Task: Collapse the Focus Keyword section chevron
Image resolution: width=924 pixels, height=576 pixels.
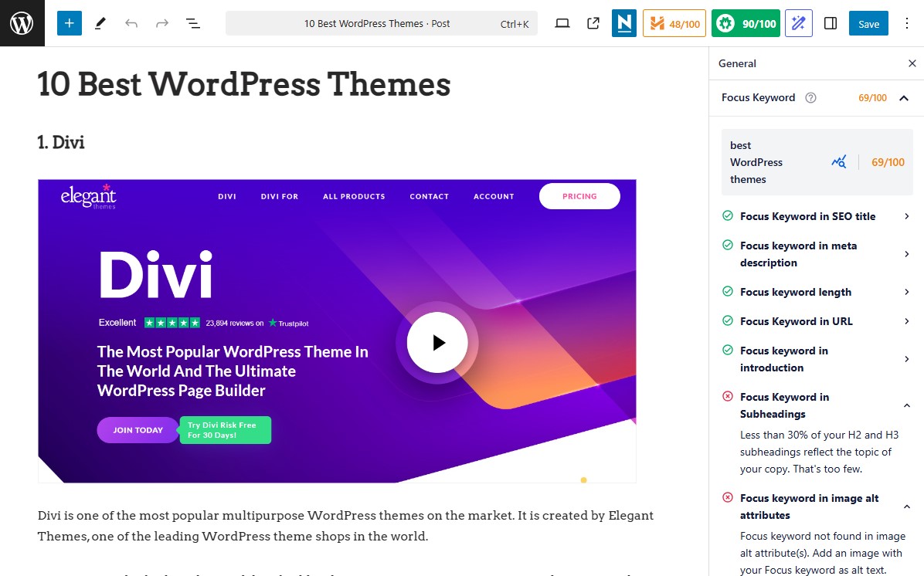Action: pyautogui.click(x=904, y=98)
